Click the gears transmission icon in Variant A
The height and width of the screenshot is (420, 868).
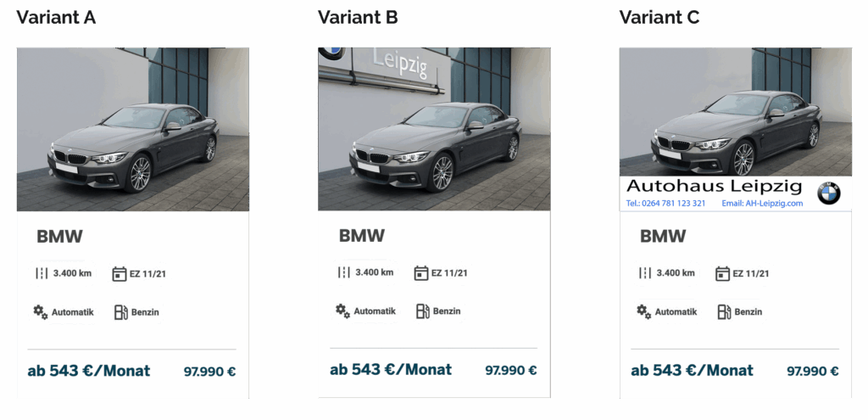(41, 312)
